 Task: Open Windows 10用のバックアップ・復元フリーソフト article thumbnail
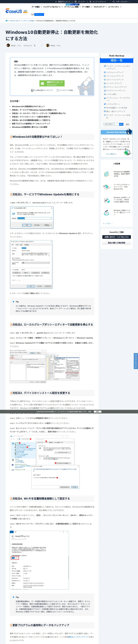coord(106,213)
